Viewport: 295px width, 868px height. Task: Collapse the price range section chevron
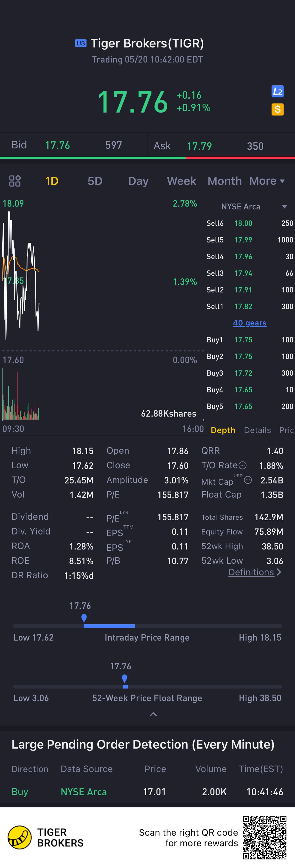point(153,714)
